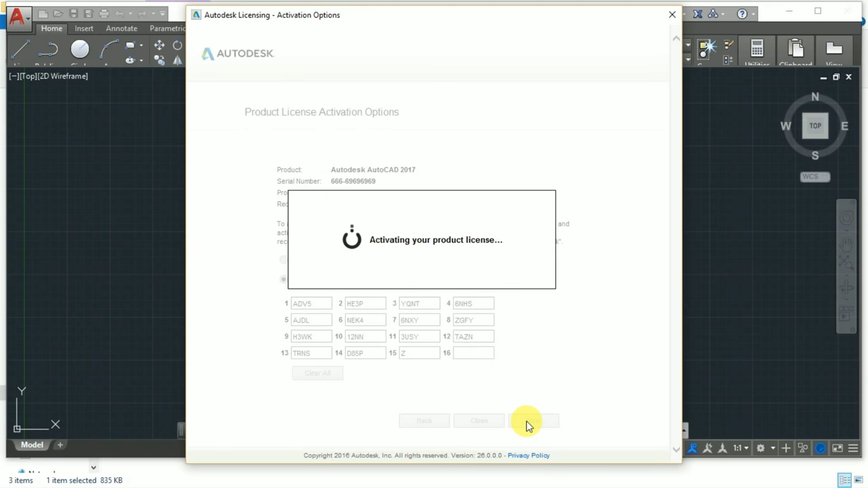This screenshot has width=868, height=488.
Task: Click the Help question mark icon
Action: pos(743,14)
